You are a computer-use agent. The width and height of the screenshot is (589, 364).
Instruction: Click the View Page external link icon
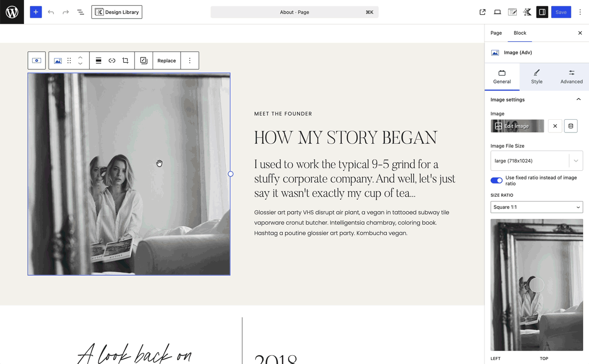click(x=482, y=12)
